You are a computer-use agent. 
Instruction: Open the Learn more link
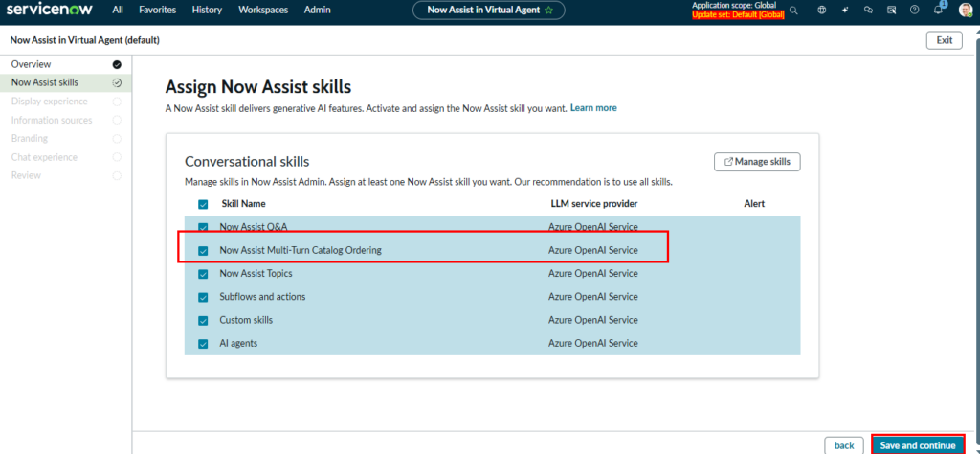coord(593,108)
